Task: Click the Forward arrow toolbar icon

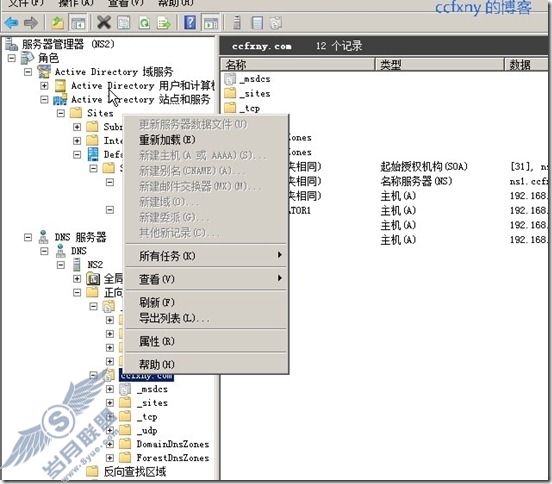Action: click(31, 23)
